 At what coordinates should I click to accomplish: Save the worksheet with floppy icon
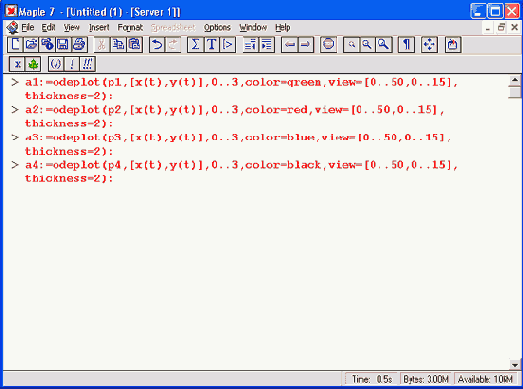click(63, 44)
